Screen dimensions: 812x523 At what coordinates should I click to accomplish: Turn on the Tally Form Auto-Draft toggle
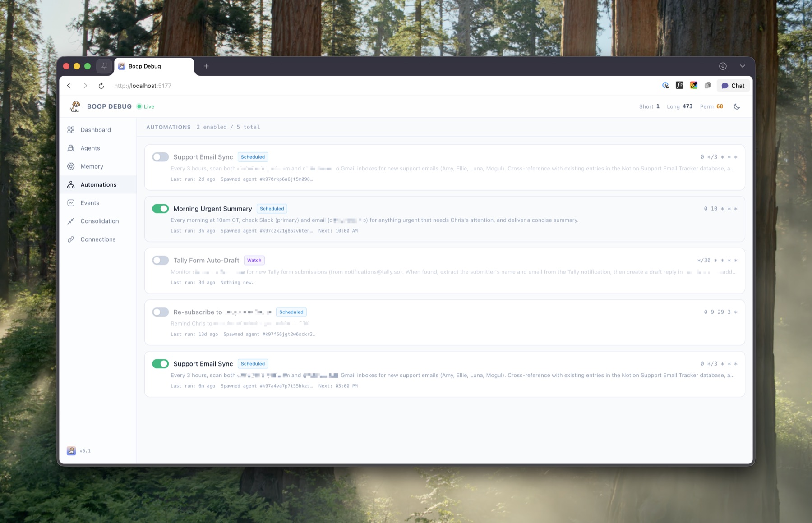coord(160,261)
